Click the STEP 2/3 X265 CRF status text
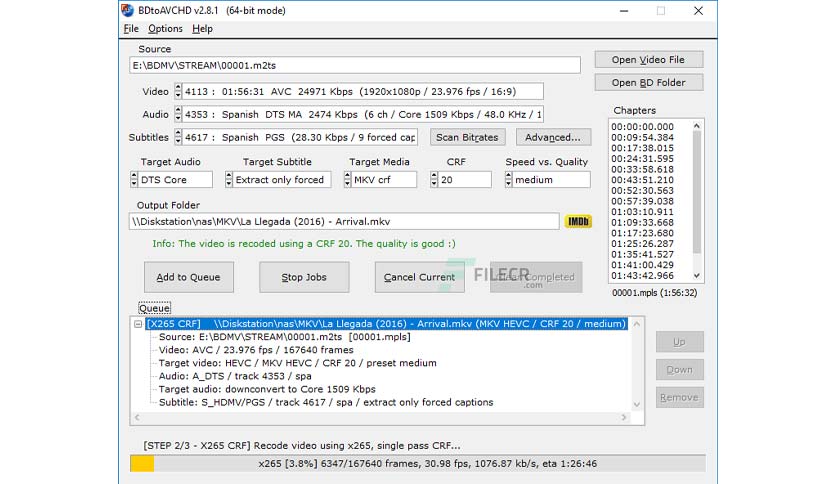 tap(301, 446)
